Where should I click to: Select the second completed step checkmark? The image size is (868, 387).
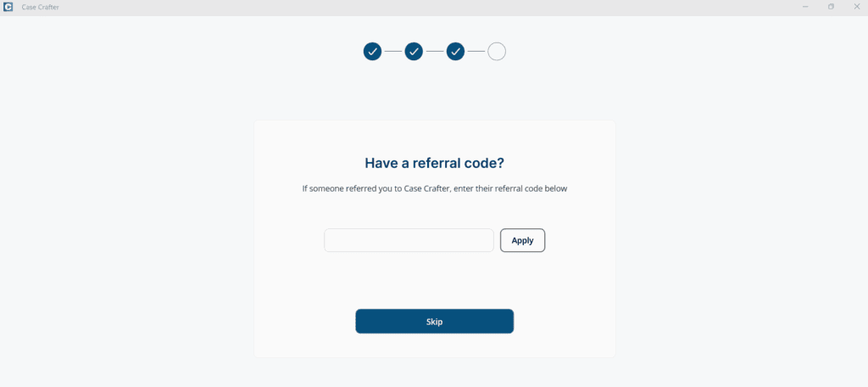click(x=414, y=52)
